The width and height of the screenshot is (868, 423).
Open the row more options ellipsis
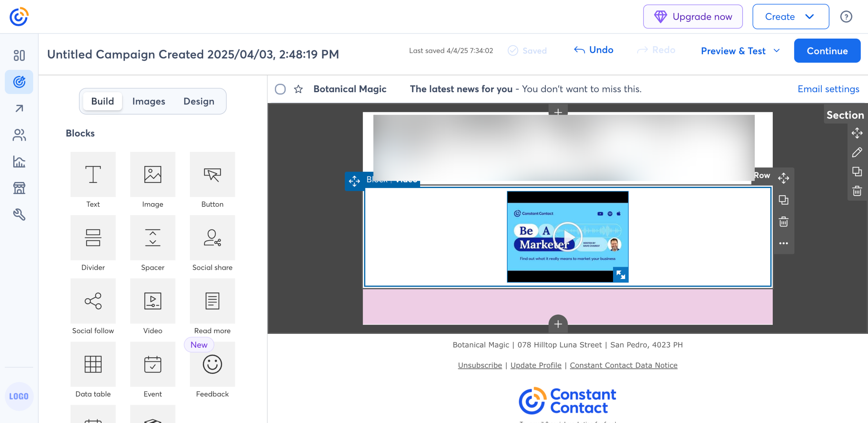point(783,243)
